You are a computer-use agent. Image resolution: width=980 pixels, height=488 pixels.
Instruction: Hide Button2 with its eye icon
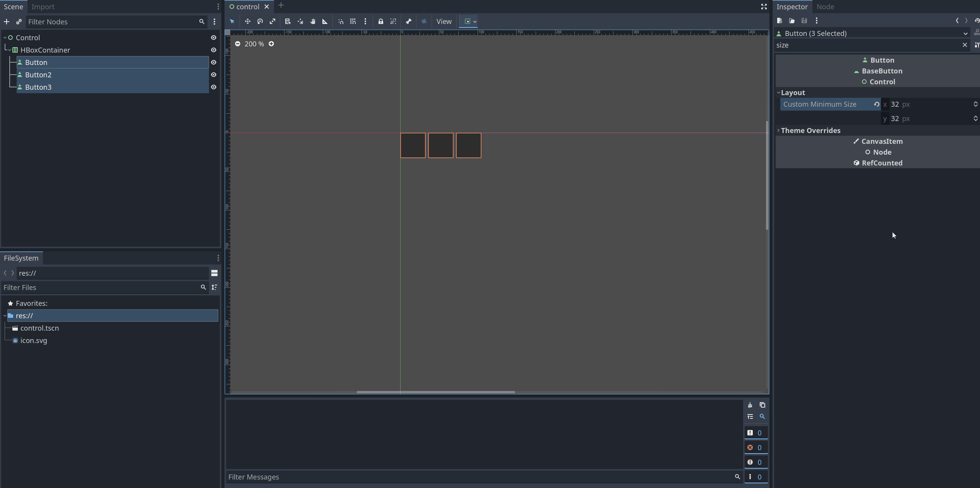tap(213, 75)
